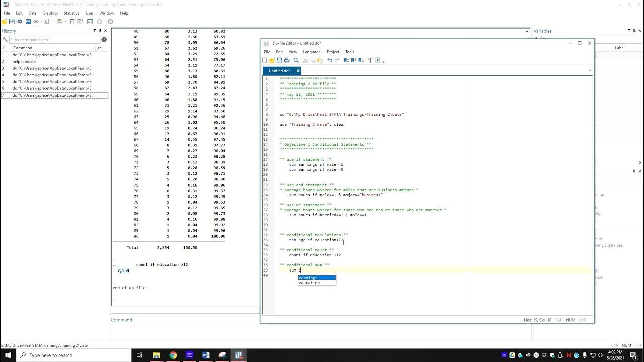
Task: Print results with main toolbar printer icon
Action: [x=19, y=22]
